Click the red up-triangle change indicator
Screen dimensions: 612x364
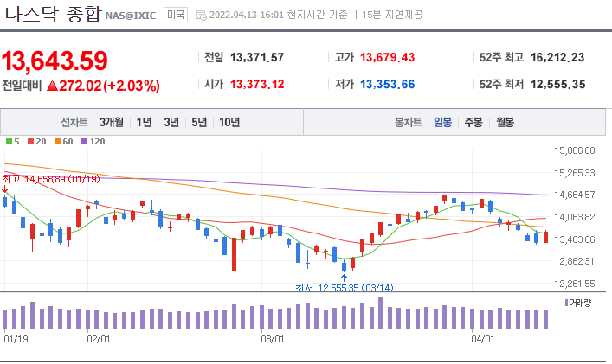pyautogui.click(x=52, y=86)
